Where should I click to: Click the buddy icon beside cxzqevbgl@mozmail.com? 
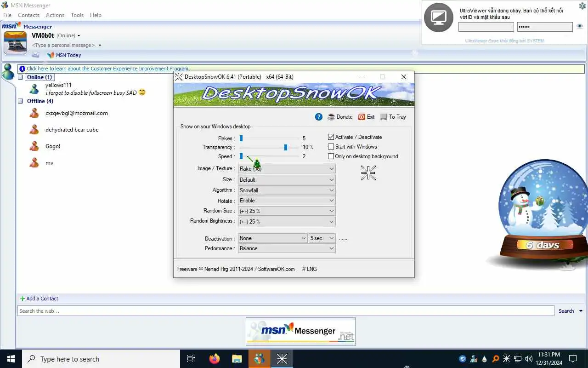pos(34,113)
